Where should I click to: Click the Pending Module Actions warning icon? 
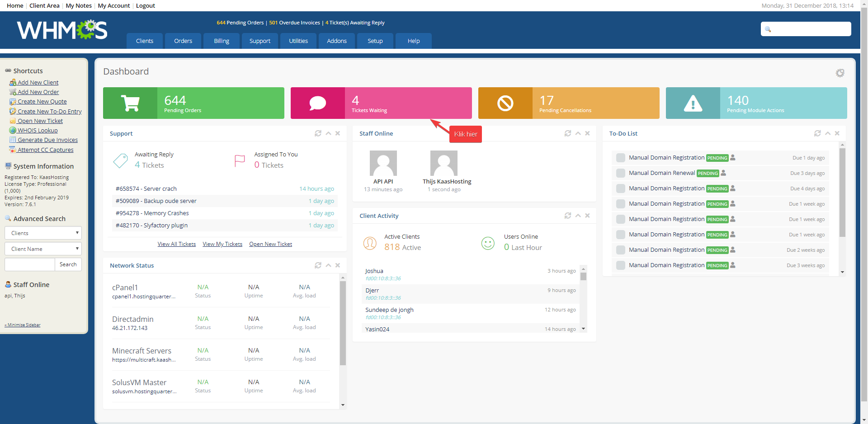pyautogui.click(x=693, y=104)
